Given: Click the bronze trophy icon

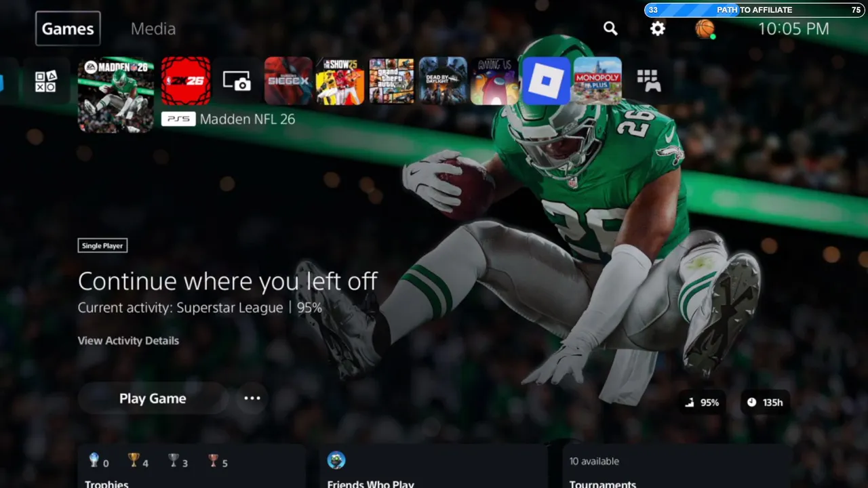Looking at the screenshot, I should [214, 461].
